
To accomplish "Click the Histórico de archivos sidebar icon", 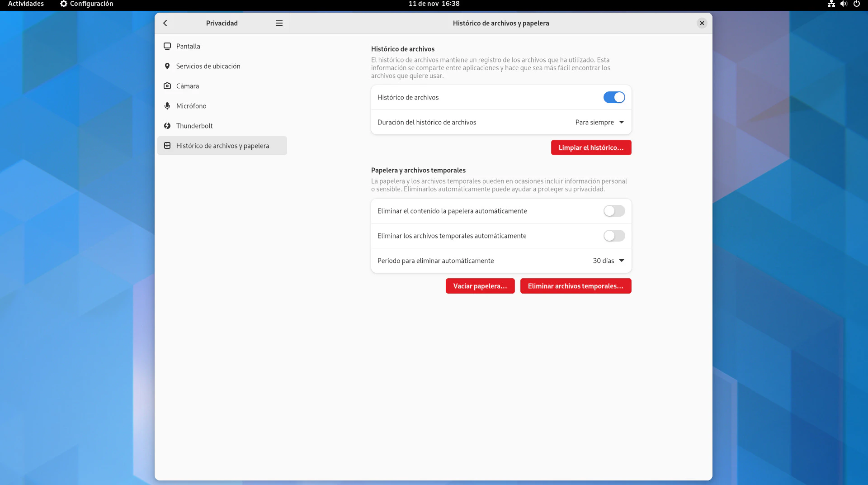I will tap(167, 146).
